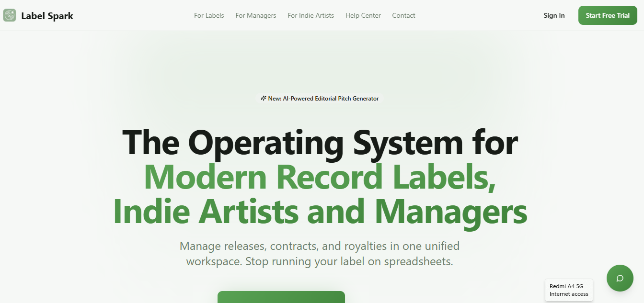Screen dimensions: 644x303
Task: Click the "Manage releases, contracts, and royalties" subtitle
Action: [x=319, y=246]
